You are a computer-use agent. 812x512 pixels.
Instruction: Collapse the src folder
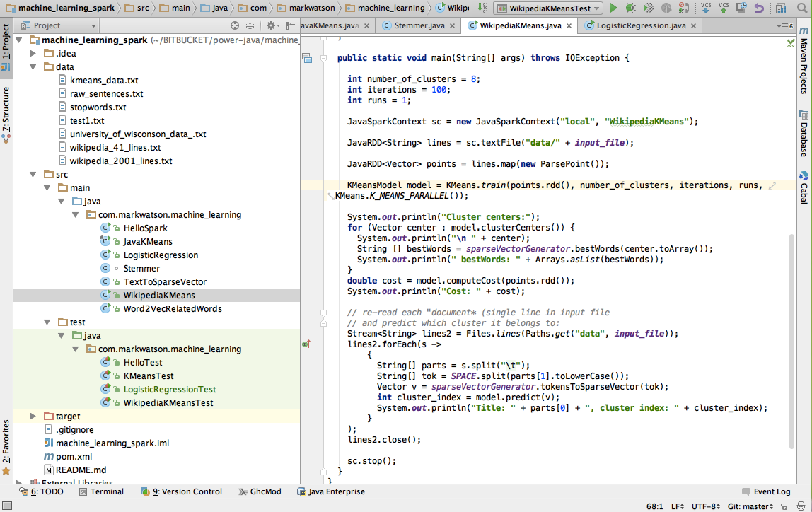coord(33,175)
